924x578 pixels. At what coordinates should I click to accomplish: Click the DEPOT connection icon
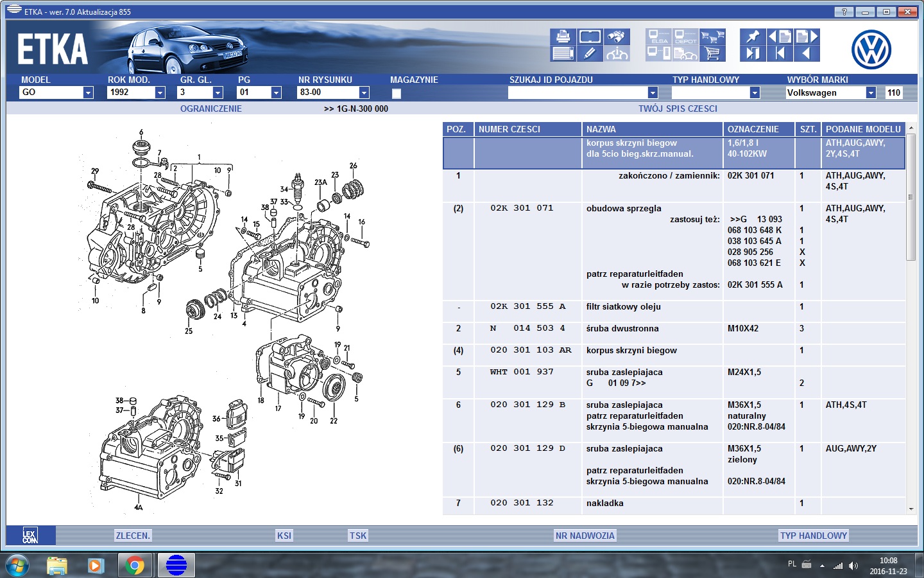pyautogui.click(x=685, y=37)
